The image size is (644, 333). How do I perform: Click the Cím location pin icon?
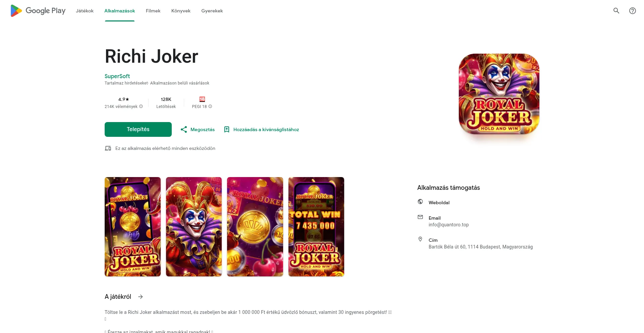[420, 239]
